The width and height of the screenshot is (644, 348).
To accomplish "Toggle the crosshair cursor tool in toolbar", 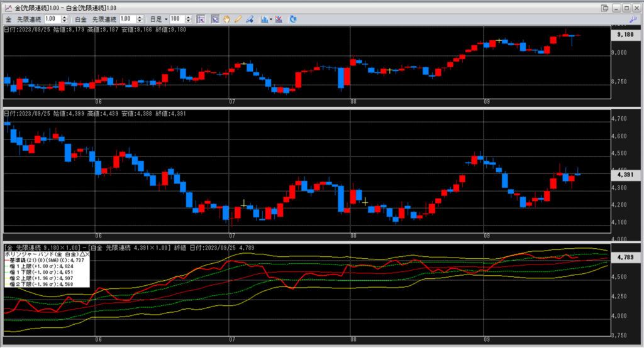I will pyautogui.click(x=201, y=19).
